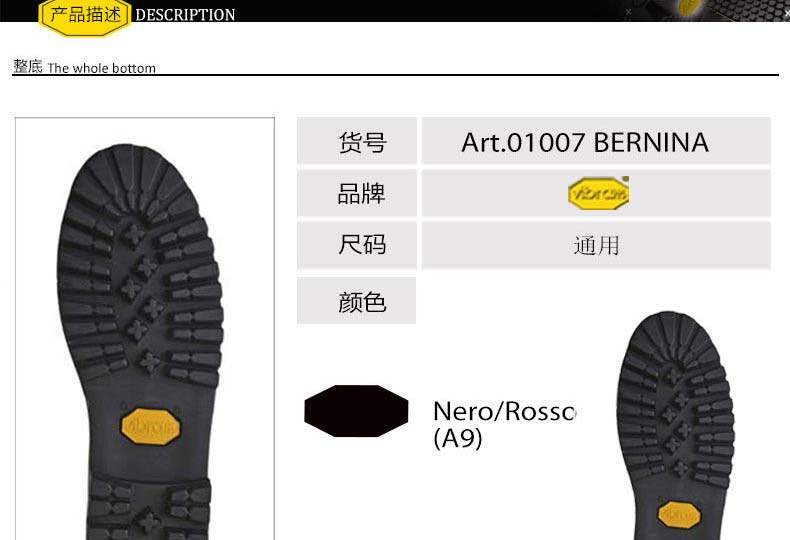
Task: Click the 品牌 label cell
Action: click(x=357, y=193)
